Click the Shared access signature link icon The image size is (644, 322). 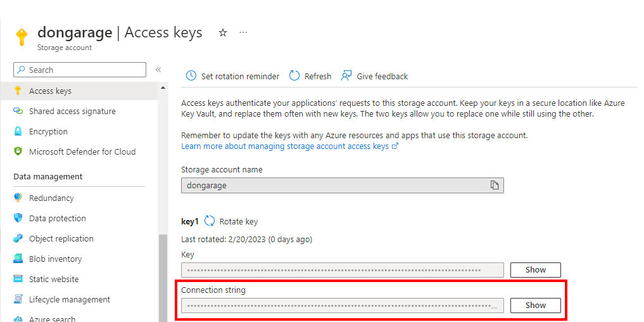coord(18,111)
